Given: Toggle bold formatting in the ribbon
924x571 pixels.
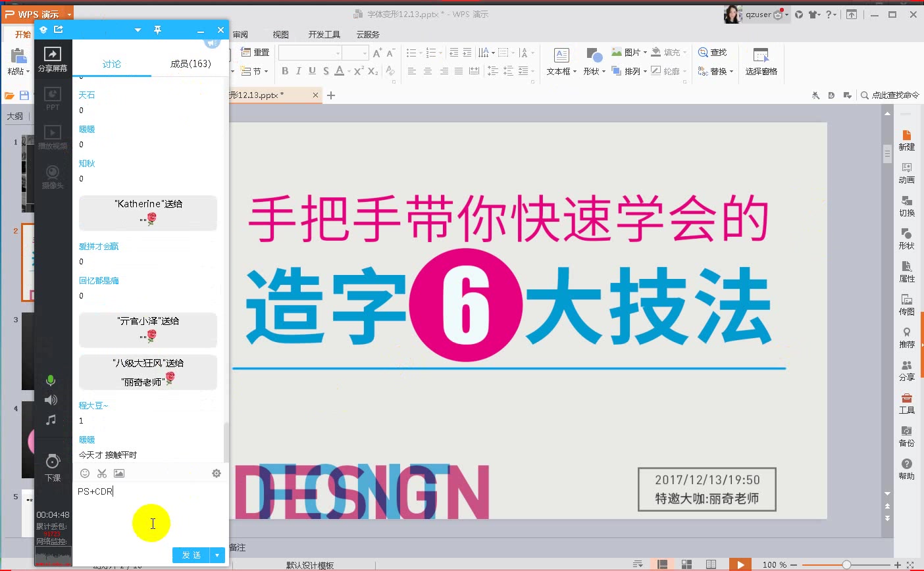Looking at the screenshot, I should pos(285,69).
